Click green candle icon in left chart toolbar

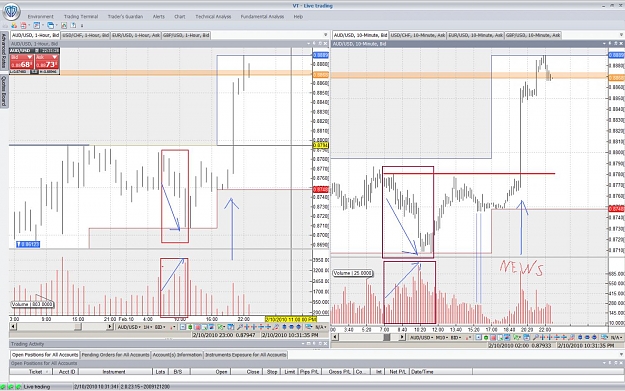(190, 327)
